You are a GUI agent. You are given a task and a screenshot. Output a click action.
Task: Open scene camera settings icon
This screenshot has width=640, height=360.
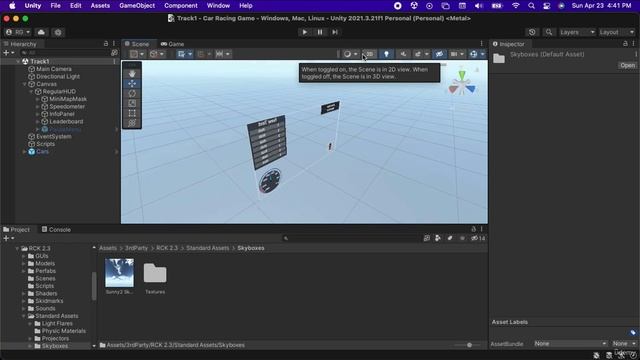tap(454, 54)
